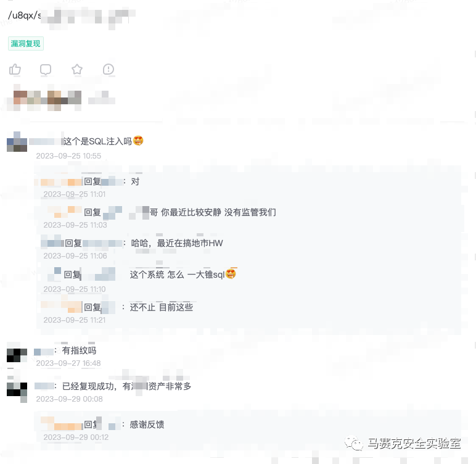Open the comment bubble icon
476x464 pixels.
pos(46,70)
